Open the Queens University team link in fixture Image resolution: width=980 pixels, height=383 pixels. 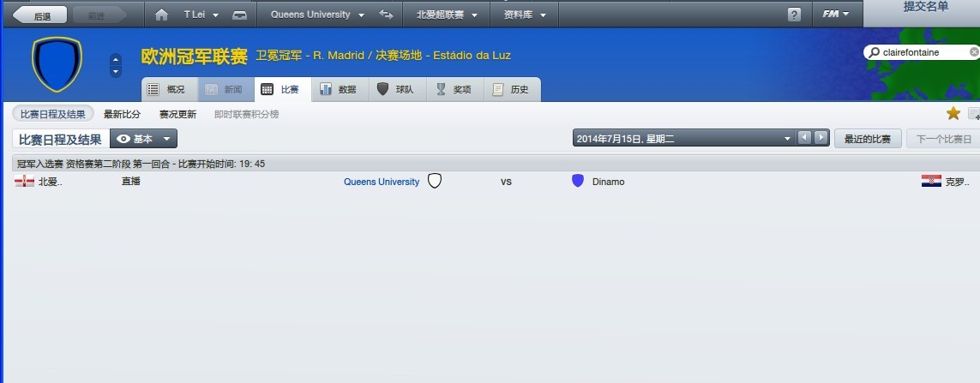pos(382,182)
